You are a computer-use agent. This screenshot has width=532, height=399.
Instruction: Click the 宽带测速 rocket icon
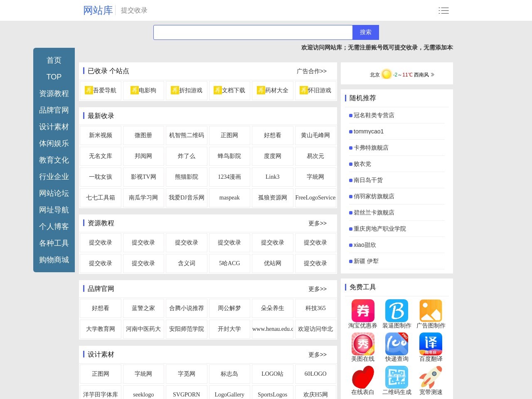tap(431, 377)
